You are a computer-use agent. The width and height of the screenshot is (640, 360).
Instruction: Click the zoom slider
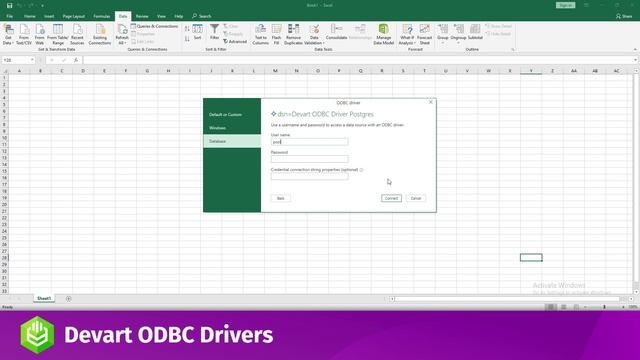pyautogui.click(x=604, y=307)
